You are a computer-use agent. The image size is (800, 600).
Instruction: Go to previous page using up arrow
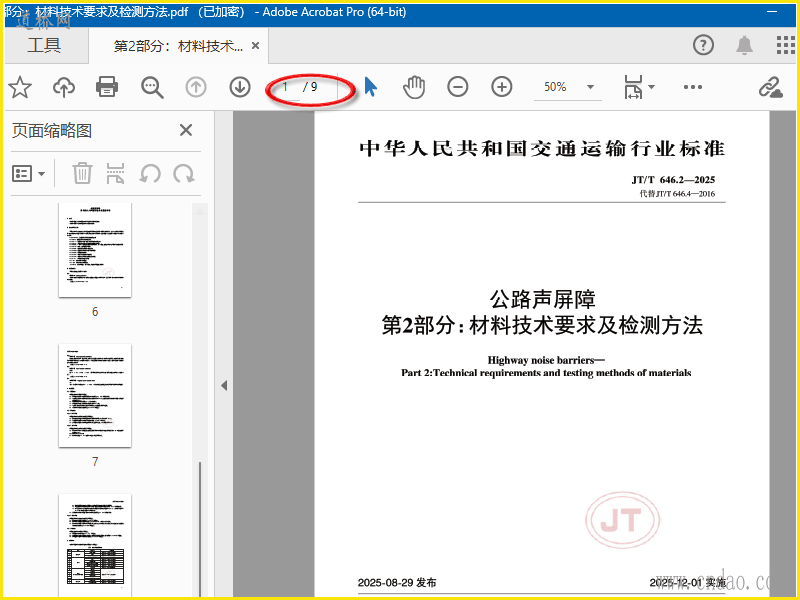pyautogui.click(x=196, y=87)
